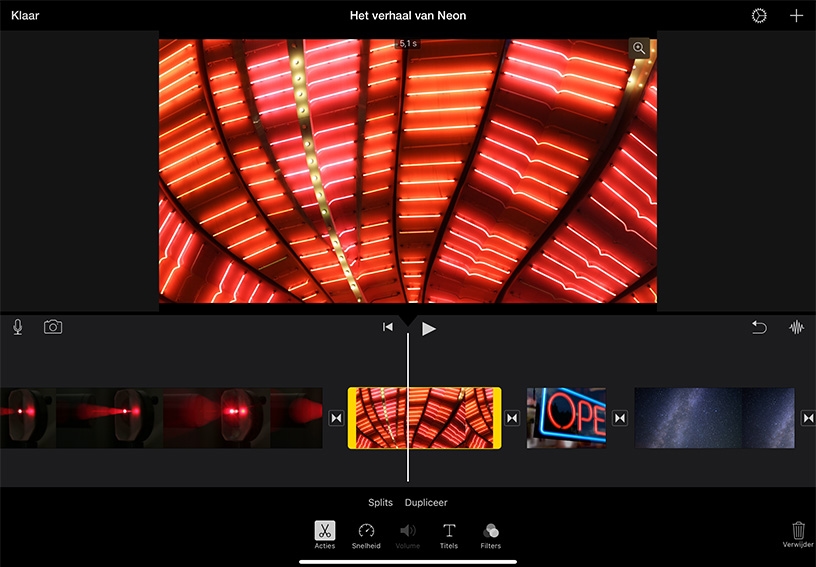Open the Titels text tool
This screenshot has height=567, width=816.
[x=449, y=536]
